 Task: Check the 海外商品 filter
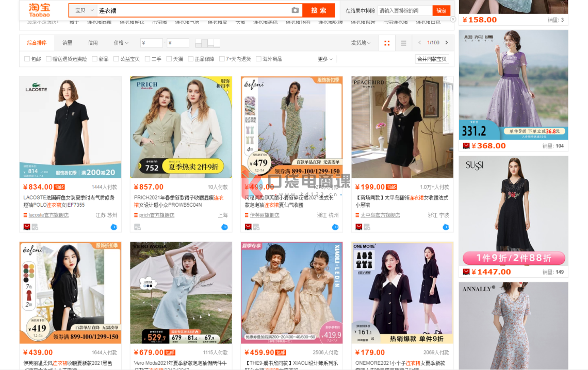[x=258, y=59]
